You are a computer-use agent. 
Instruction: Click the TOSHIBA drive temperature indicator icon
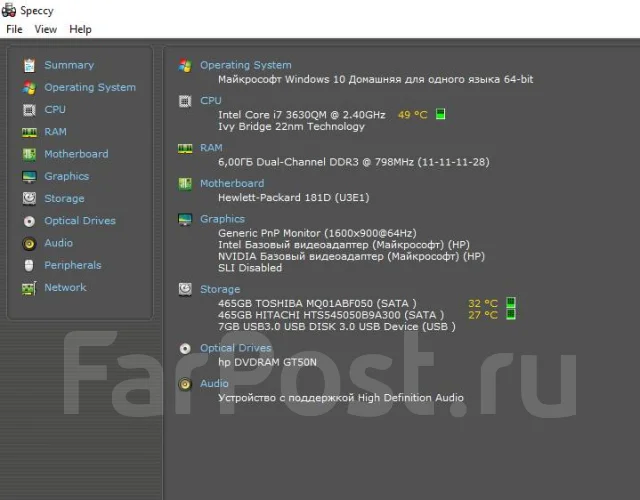[511, 303]
